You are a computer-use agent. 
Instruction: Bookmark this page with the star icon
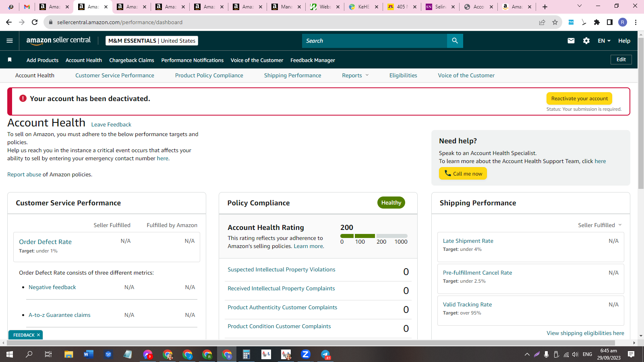point(555,22)
